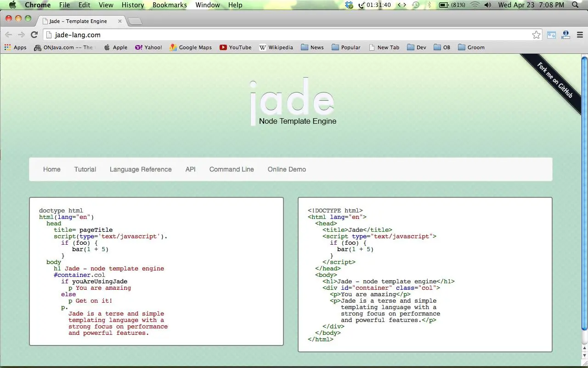Open the Edit menu

click(85, 5)
